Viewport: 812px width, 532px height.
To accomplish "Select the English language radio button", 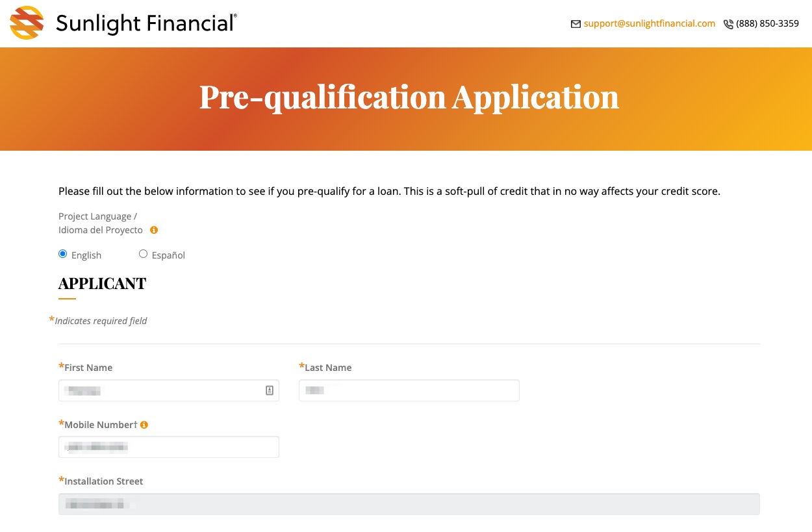I will [63, 254].
